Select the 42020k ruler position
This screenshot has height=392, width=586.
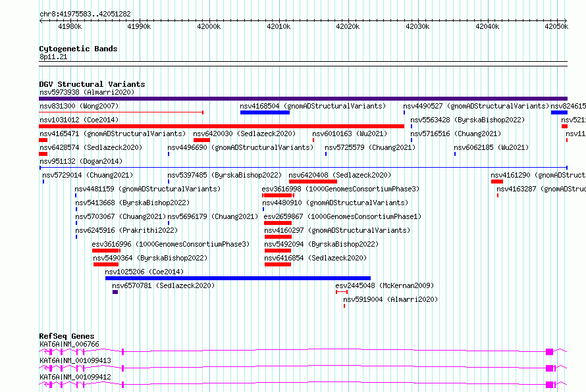[x=348, y=26]
